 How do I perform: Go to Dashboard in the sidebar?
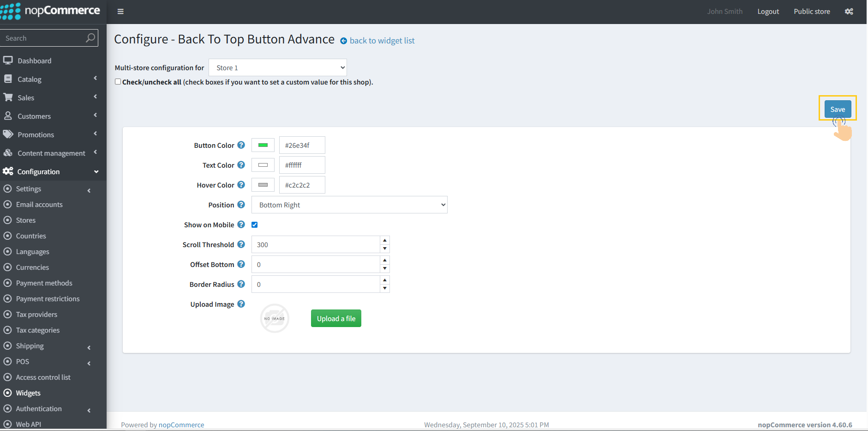(x=34, y=61)
